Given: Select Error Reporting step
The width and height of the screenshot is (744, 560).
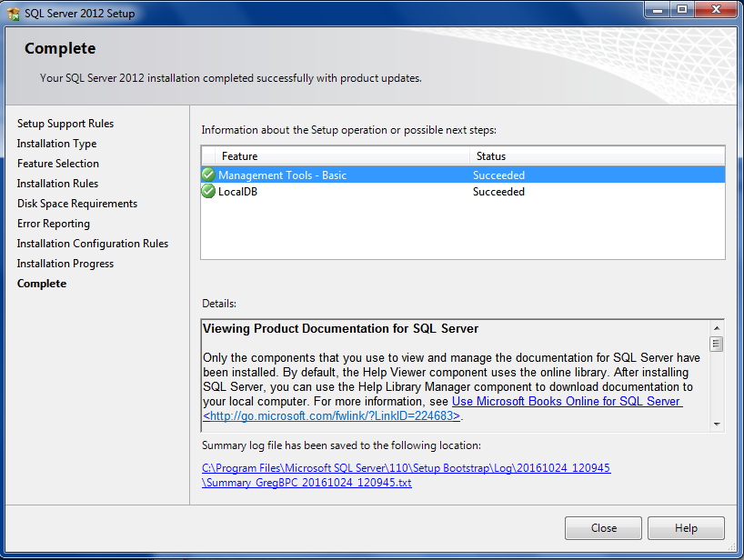Looking at the screenshot, I should click(54, 224).
